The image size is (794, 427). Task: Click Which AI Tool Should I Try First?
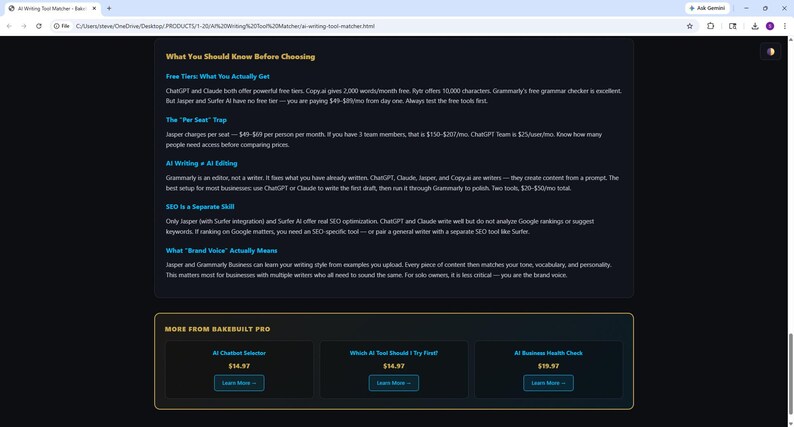393,353
